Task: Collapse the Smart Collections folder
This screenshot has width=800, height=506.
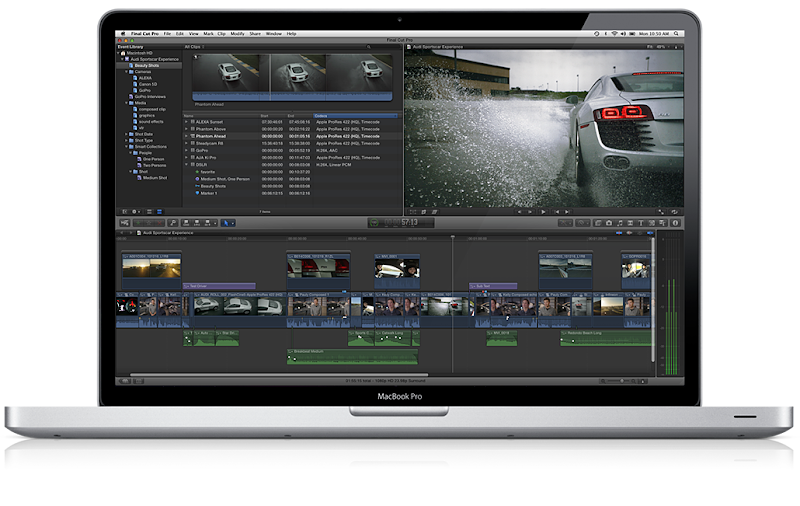Action: pyautogui.click(x=127, y=146)
